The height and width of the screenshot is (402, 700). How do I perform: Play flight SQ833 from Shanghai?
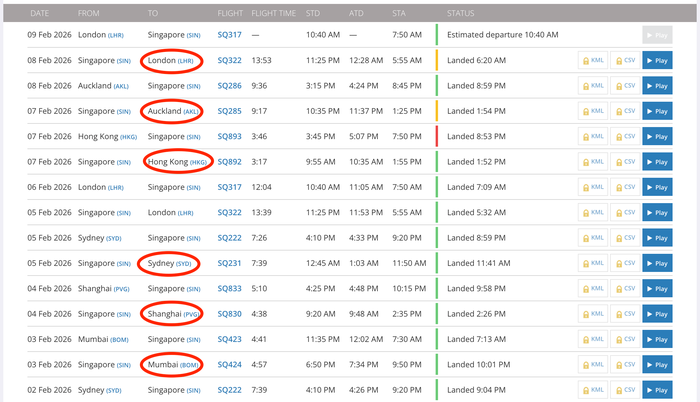(657, 289)
